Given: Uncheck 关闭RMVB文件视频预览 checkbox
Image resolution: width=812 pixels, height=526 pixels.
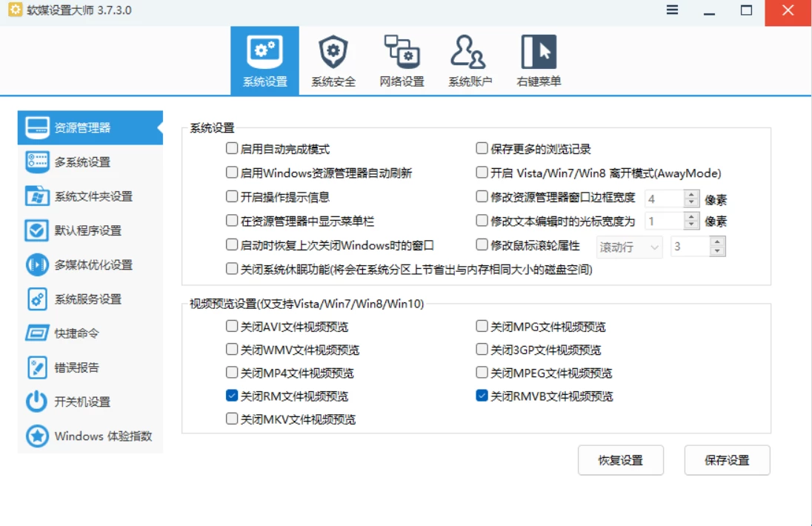Looking at the screenshot, I should 482,396.
